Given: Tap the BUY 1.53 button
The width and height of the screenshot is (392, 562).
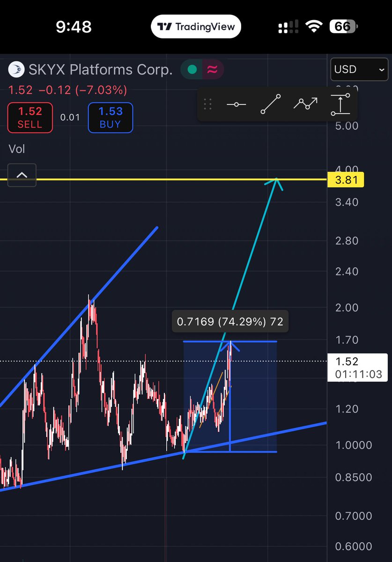Looking at the screenshot, I should click(x=111, y=117).
